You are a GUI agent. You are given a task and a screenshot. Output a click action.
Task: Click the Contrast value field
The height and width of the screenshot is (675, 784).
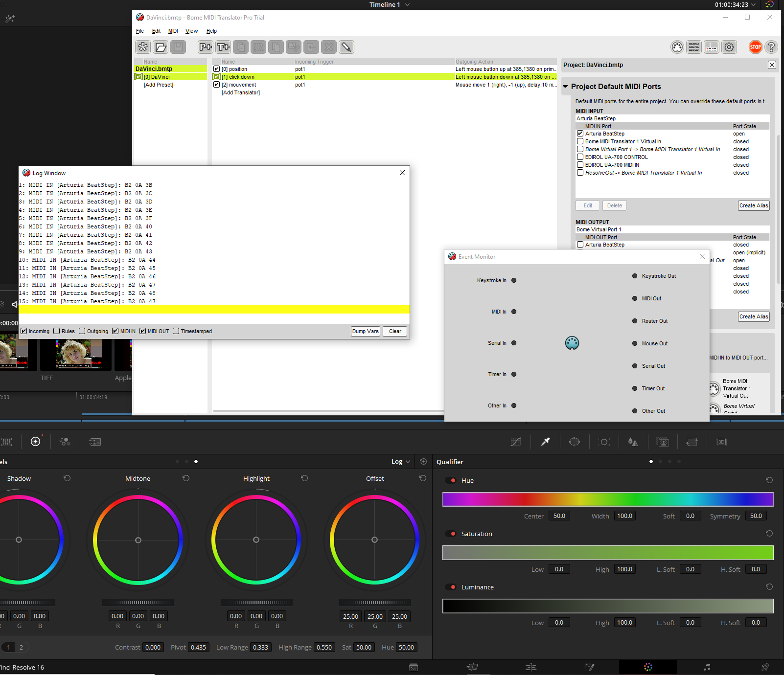coord(153,647)
